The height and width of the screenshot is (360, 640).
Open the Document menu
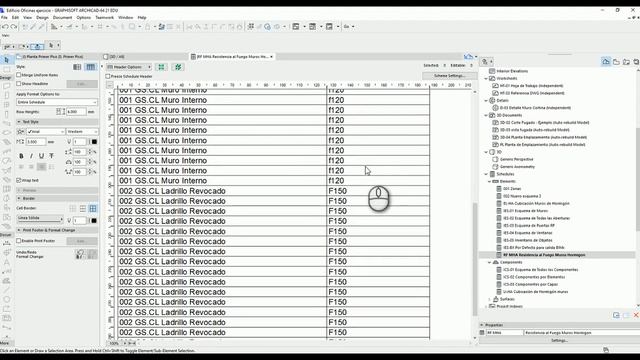(62, 18)
